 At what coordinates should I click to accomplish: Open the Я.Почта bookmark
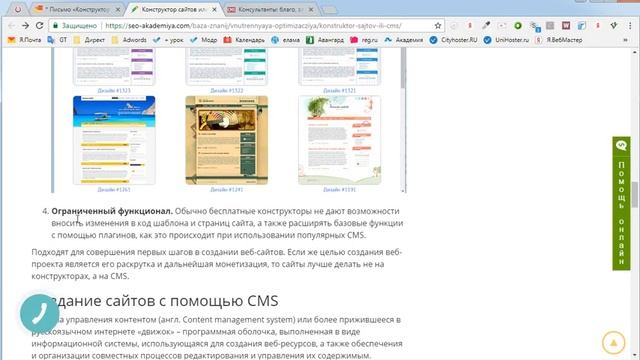tap(24, 40)
